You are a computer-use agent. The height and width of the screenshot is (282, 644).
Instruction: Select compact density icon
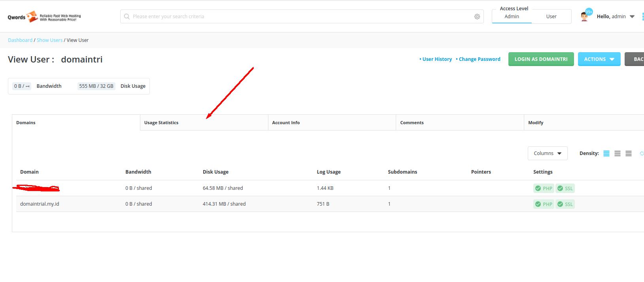point(606,153)
